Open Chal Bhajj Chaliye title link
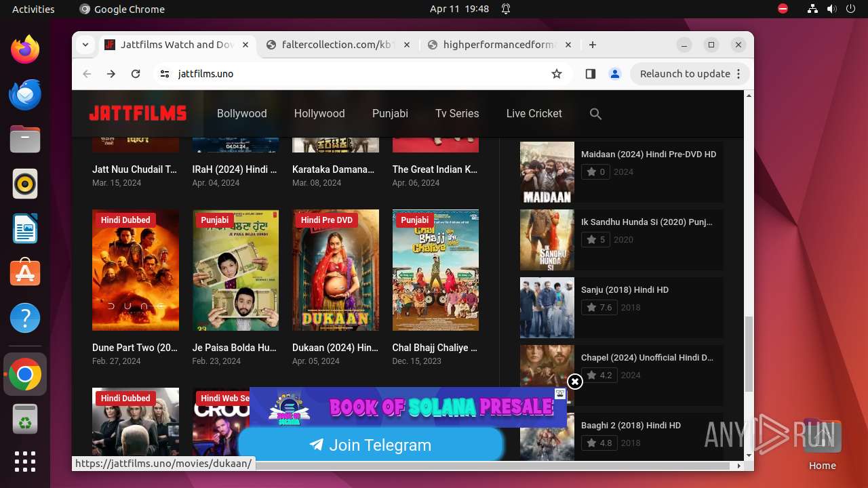This screenshot has width=868, height=488. pos(435,348)
